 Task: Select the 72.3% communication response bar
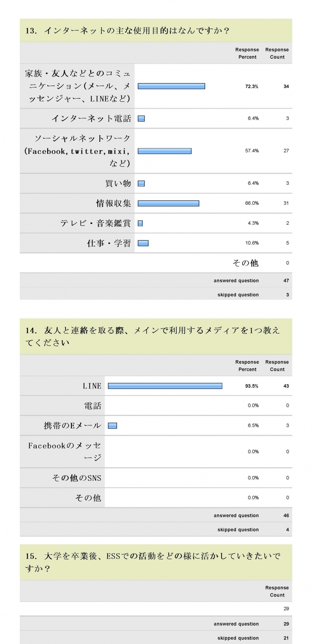(171, 86)
